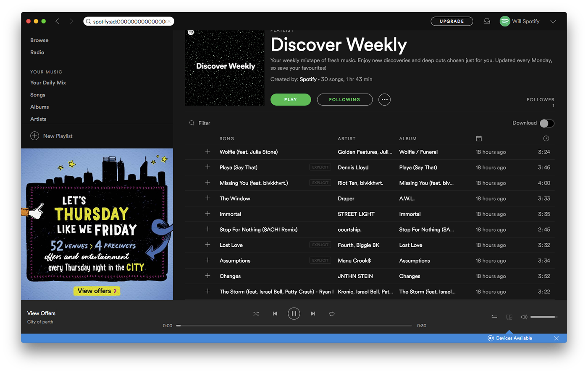Open Artists in Your Music
This screenshot has width=588, height=373.
[38, 119]
